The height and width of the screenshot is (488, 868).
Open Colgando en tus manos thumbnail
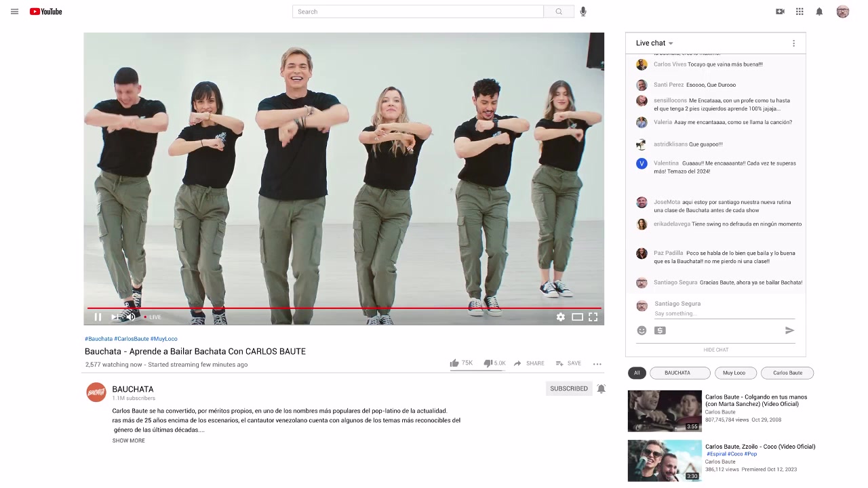pyautogui.click(x=665, y=411)
